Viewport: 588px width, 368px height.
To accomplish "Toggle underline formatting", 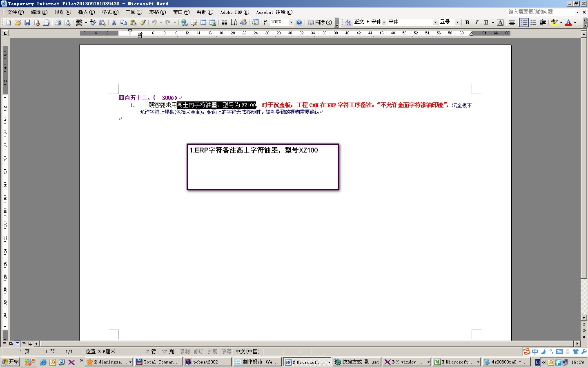I will (x=486, y=22).
